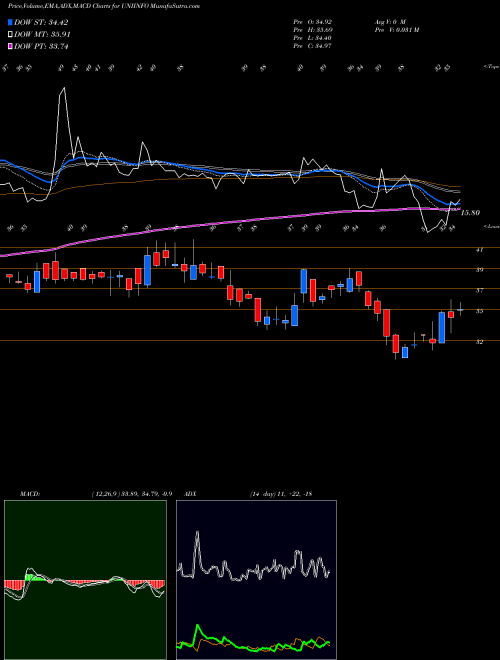Click the ADX '(14 day) 11, +22, -18' values
500x660 pixels.
point(281,494)
